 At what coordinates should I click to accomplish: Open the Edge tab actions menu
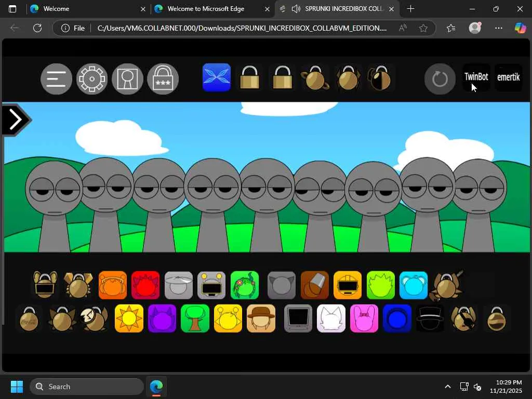(x=12, y=9)
